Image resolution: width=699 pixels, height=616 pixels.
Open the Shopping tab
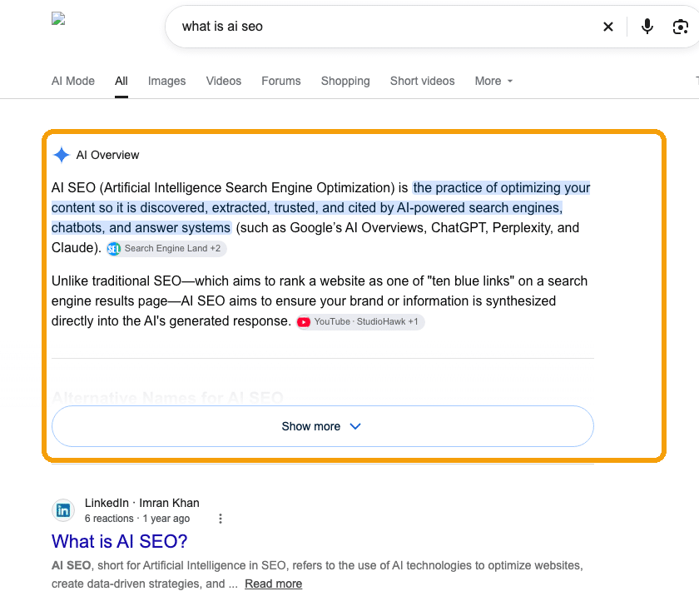(x=345, y=82)
